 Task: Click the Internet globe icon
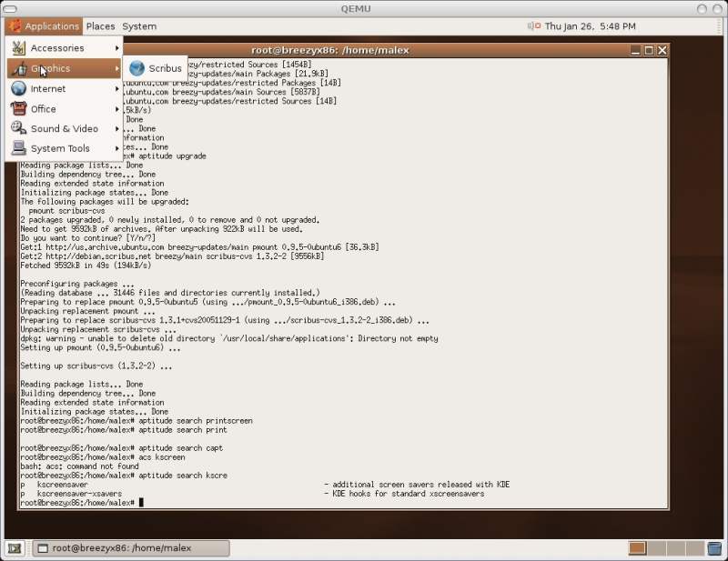coord(18,88)
